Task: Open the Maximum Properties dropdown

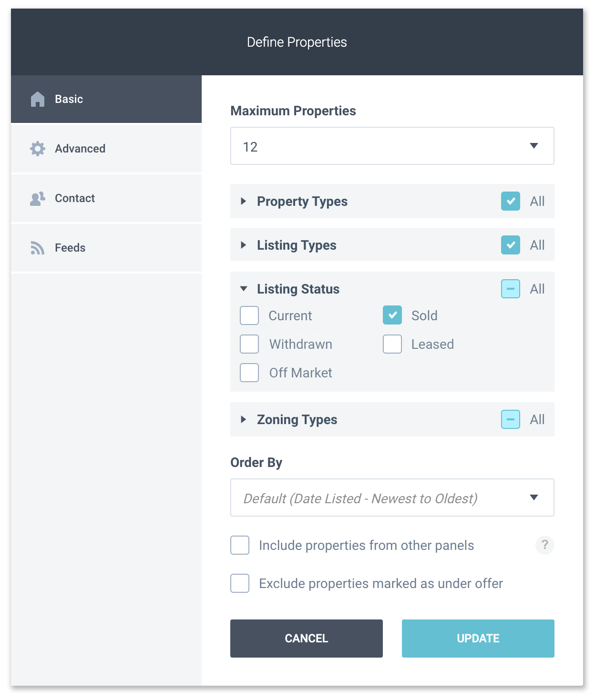Action: pos(392,146)
